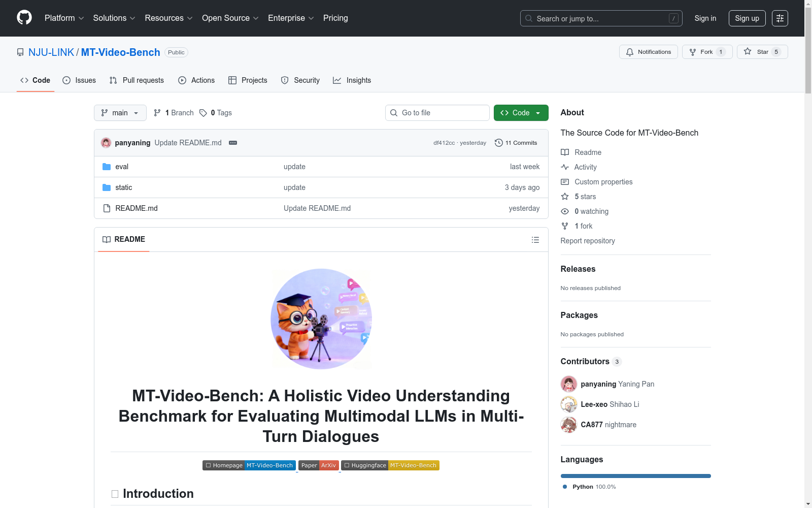Click the eye icon beside 0 watching
The width and height of the screenshot is (812, 508).
tap(565, 211)
